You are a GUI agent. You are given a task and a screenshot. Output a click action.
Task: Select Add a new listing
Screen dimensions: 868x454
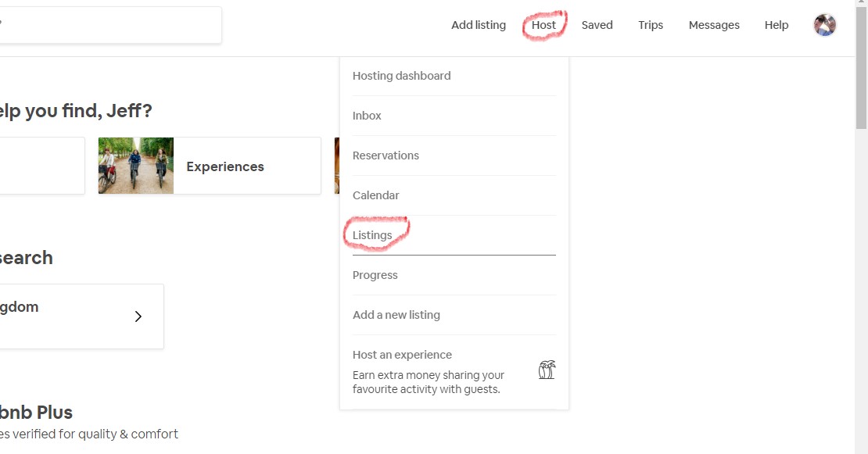[396, 314]
